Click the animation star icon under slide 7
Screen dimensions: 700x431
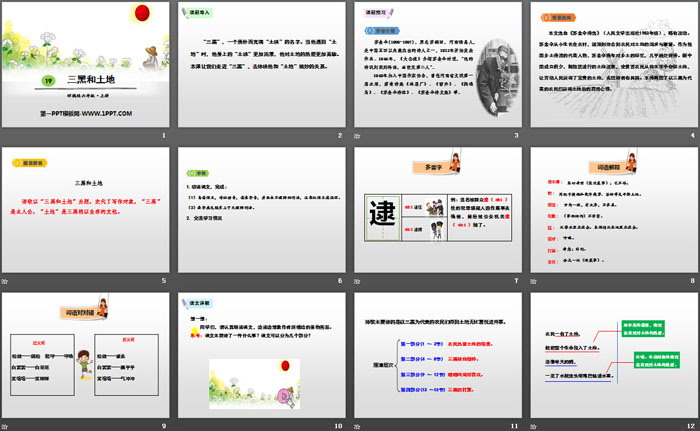[357, 281]
